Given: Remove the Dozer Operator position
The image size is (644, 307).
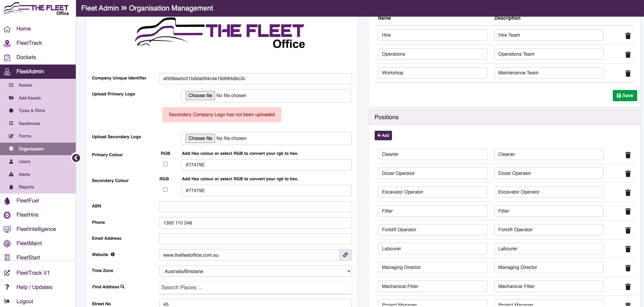Looking at the screenshot, I should [628, 174].
